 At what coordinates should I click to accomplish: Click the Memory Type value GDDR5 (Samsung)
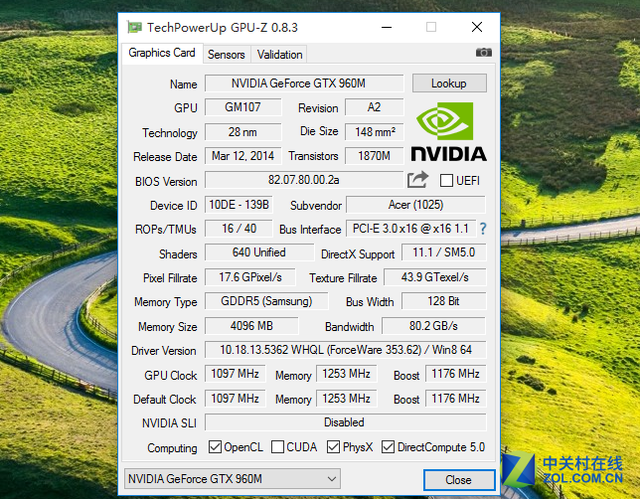click(x=266, y=301)
